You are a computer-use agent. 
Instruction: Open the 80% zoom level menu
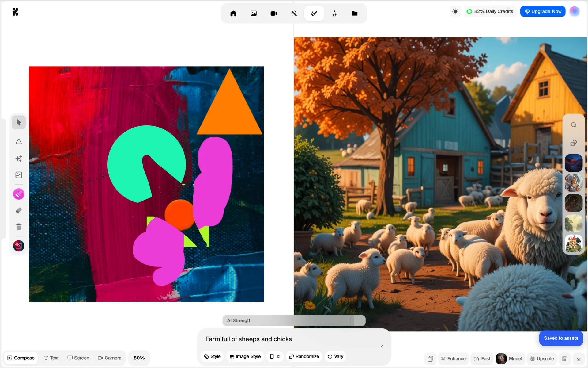139,358
